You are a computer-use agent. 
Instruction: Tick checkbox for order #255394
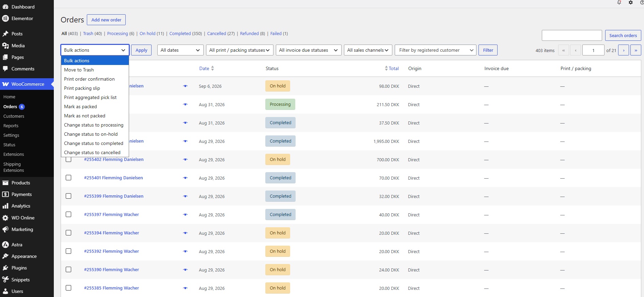(x=68, y=233)
